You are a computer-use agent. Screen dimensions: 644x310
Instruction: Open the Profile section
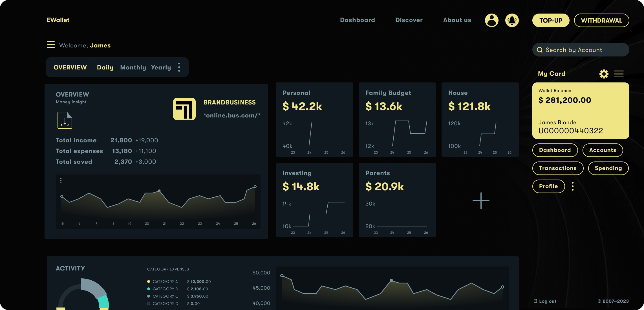(548, 186)
